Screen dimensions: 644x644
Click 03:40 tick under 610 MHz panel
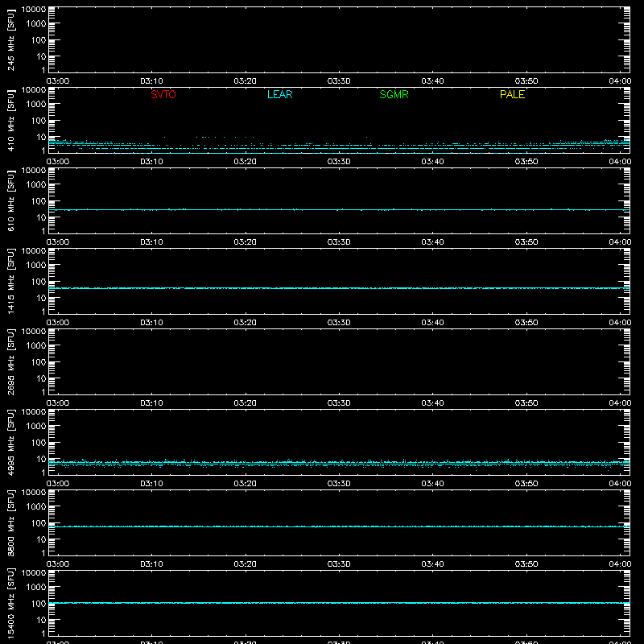(x=432, y=242)
